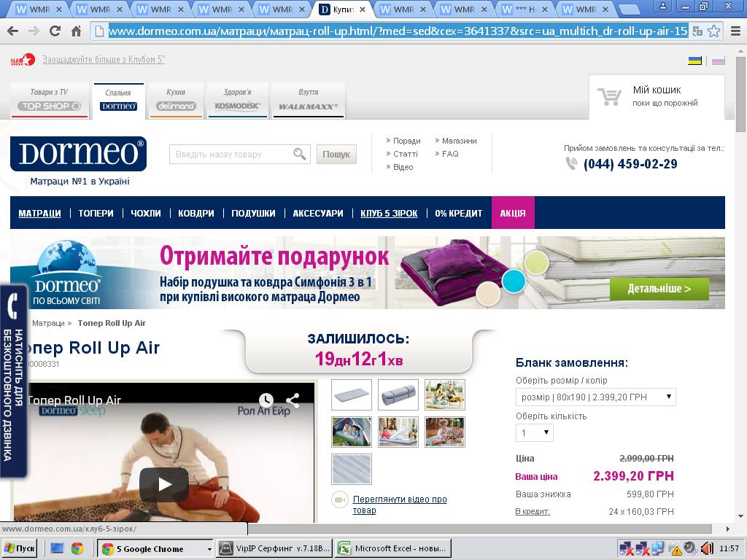Reload the page with the refresh icon
This screenshot has width=747, height=560.
tap(55, 31)
